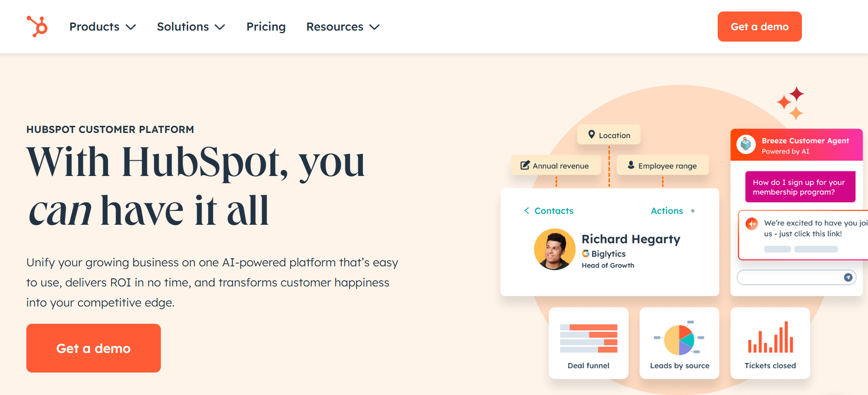The image size is (868, 395).
Task: Expand the Solutions chevron arrow
Action: [x=220, y=27]
